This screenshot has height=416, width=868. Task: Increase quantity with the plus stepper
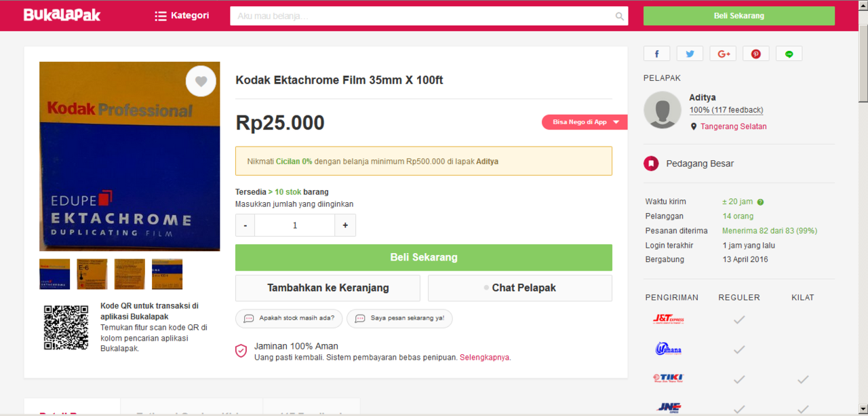click(345, 225)
